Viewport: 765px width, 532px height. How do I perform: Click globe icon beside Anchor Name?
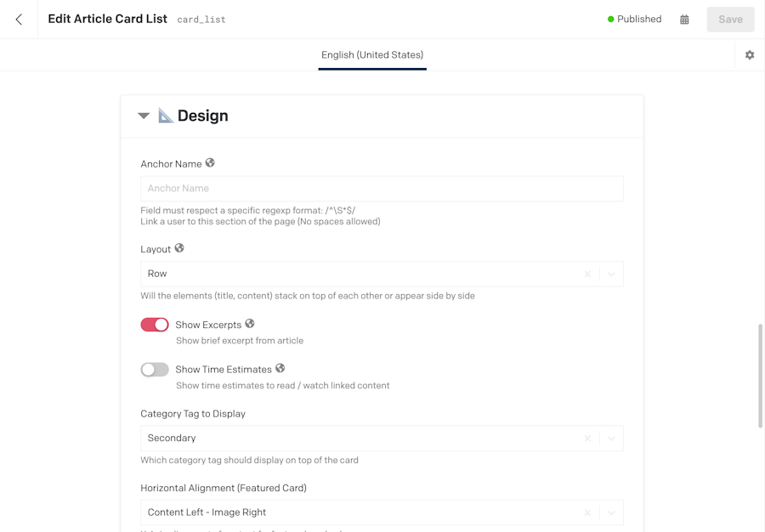(x=210, y=163)
